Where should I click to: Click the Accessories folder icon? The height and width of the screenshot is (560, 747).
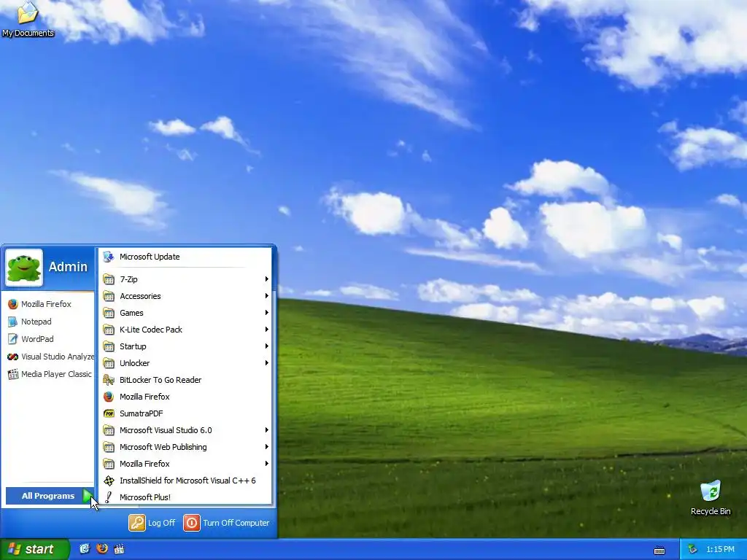(x=109, y=296)
